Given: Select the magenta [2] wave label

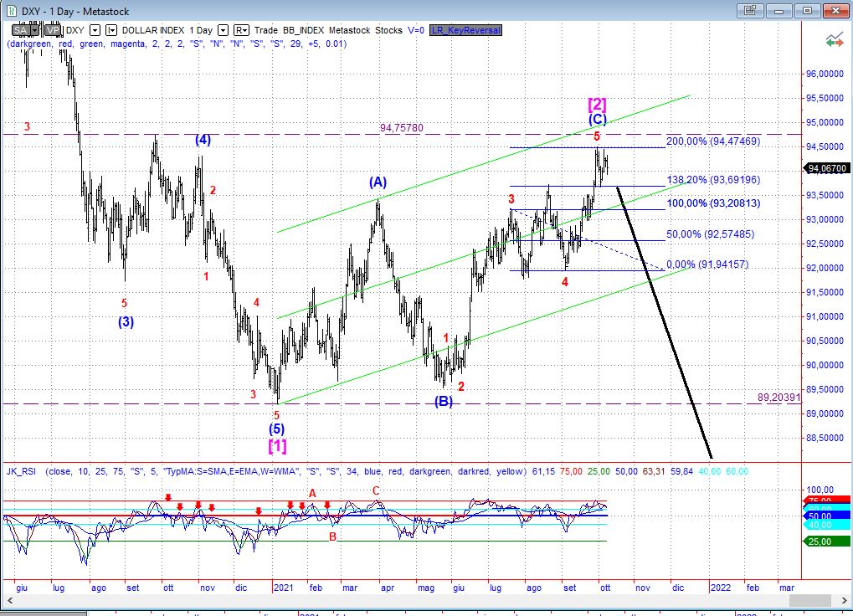Looking at the screenshot, I should tap(597, 104).
